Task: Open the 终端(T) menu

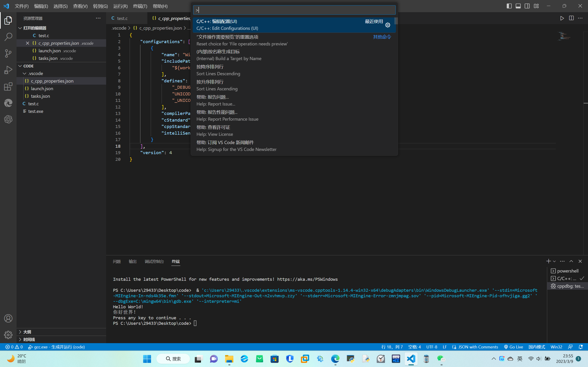Action: coord(140,6)
